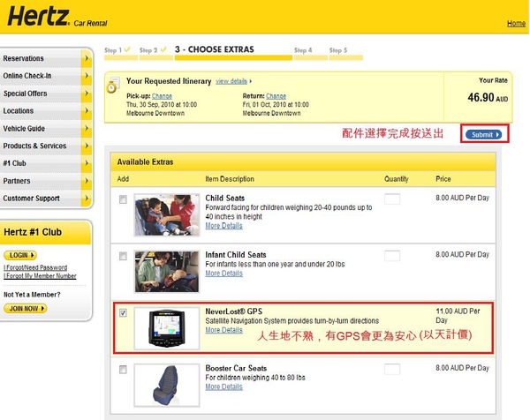Check the Child Seats checkbox
The image size is (530, 420).
click(123, 199)
